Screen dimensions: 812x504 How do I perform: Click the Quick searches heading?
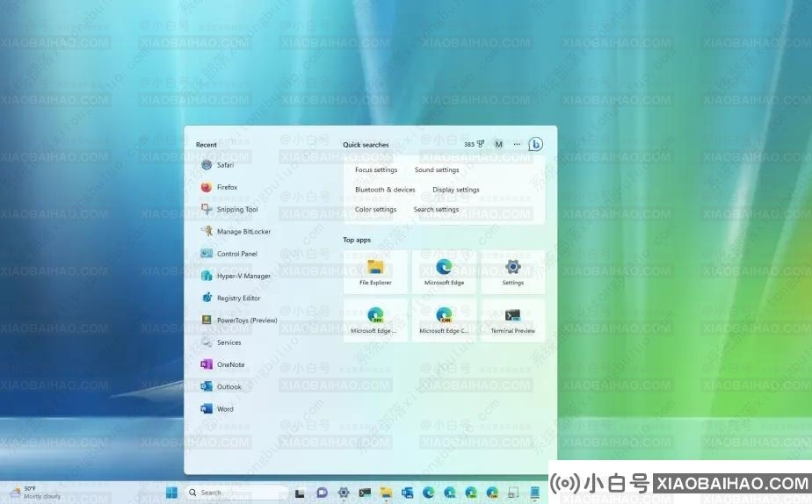tap(366, 145)
